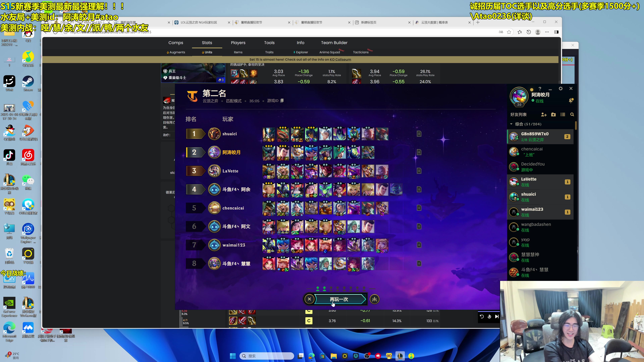This screenshot has width=644, height=362.
Task: Collapse the 综合 (51/204) friends group
Action: [511, 124]
